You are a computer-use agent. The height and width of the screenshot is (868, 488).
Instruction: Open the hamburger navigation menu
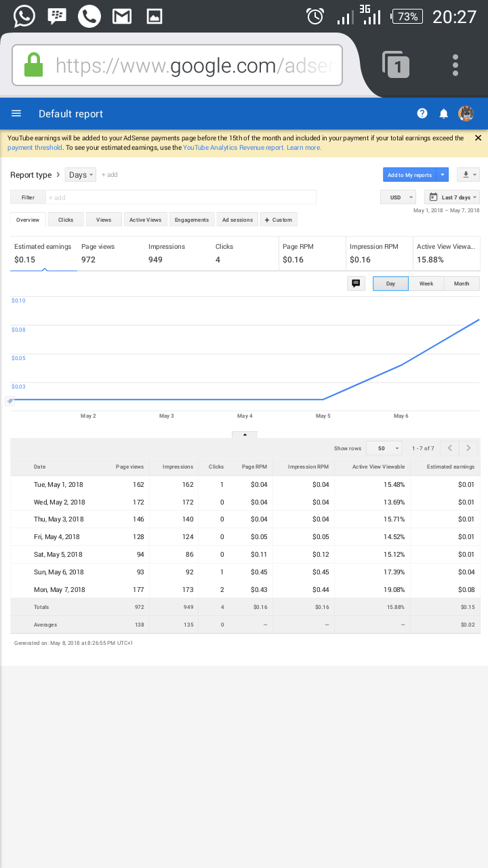[x=16, y=113]
